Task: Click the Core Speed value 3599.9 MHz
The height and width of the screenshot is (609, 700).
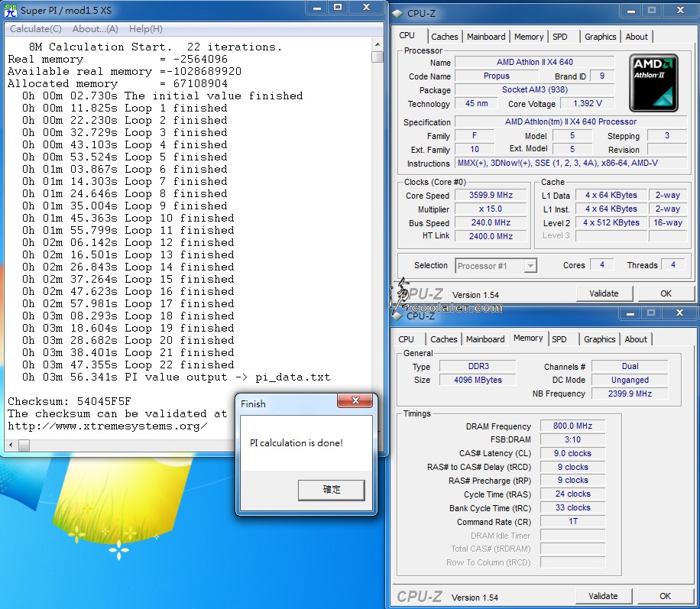Action: [x=491, y=195]
